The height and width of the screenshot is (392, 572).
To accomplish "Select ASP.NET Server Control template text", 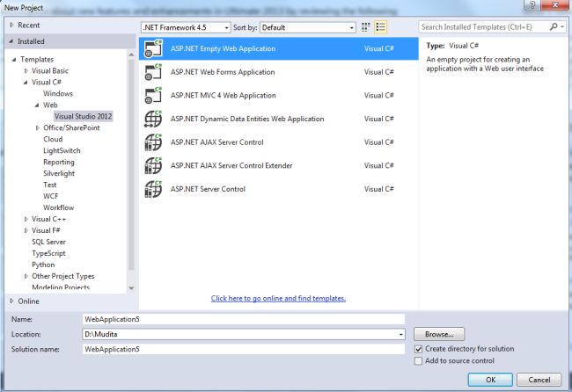I will click(x=208, y=189).
